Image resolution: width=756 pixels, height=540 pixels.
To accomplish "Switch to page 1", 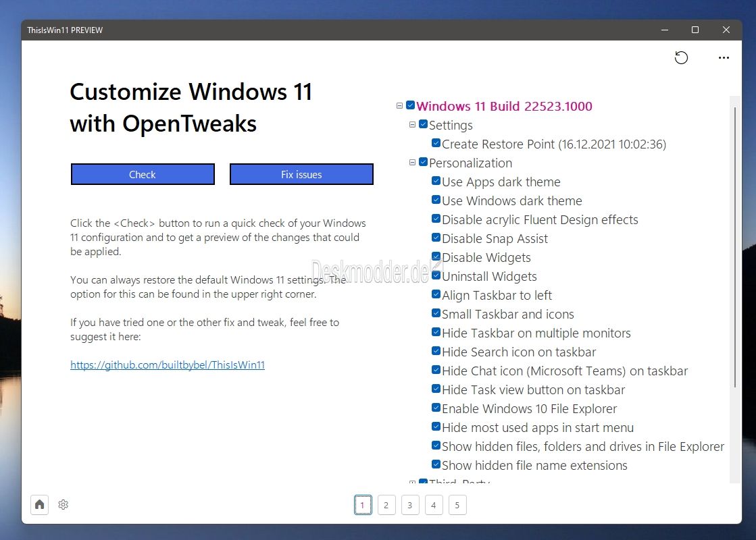I will [363, 505].
